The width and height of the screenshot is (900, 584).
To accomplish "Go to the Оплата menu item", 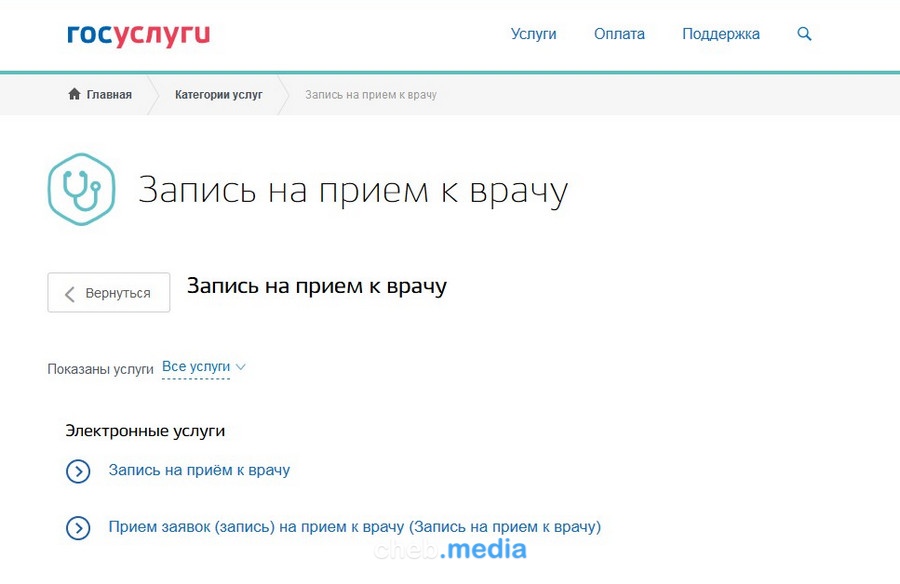I will 619,34.
